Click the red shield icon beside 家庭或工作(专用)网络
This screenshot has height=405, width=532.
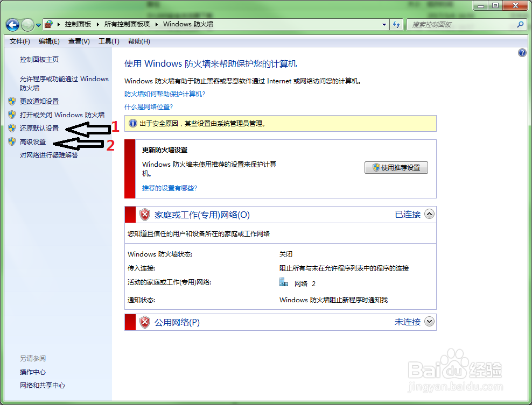(x=145, y=215)
